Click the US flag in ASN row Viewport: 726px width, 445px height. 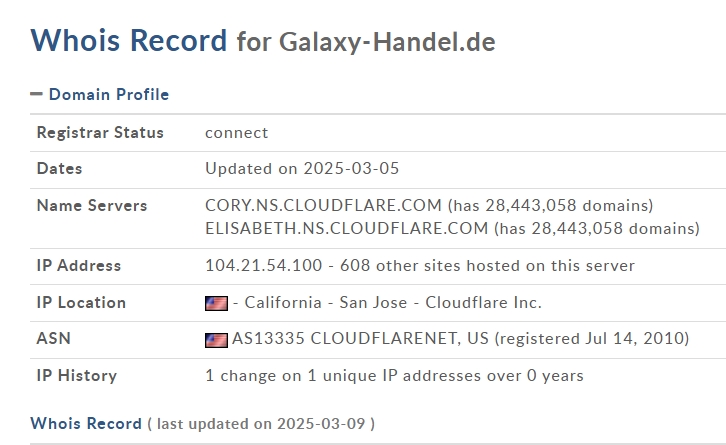pyautogui.click(x=216, y=340)
